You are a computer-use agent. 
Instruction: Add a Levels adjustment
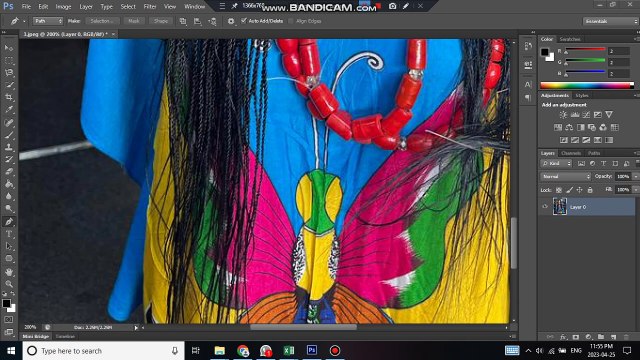[x=575, y=115]
